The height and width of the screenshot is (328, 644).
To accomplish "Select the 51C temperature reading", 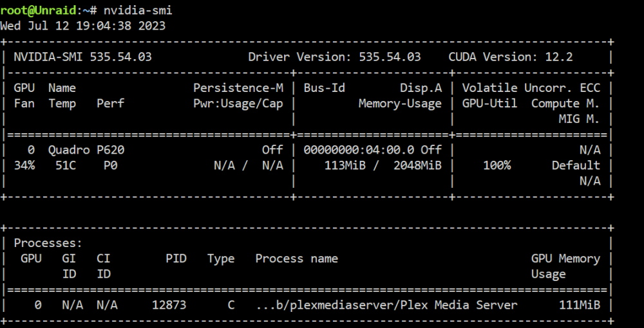I will pyautogui.click(x=65, y=166).
